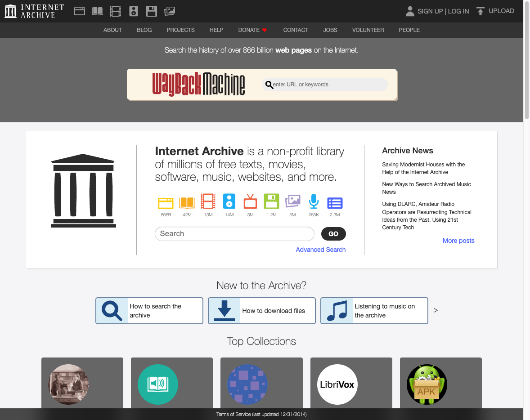This screenshot has width=530, height=420.
Task: Open the PEOPLE menu item
Action: [x=409, y=30]
